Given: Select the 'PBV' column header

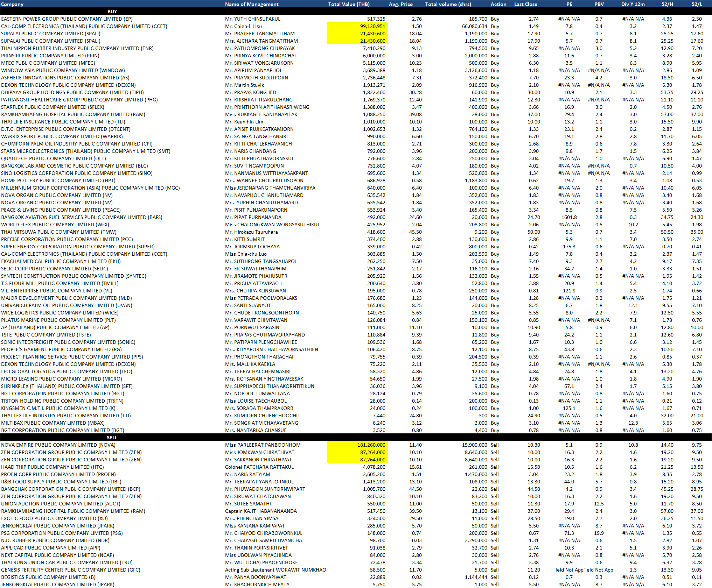Looking at the screenshot, I should point(599,4).
